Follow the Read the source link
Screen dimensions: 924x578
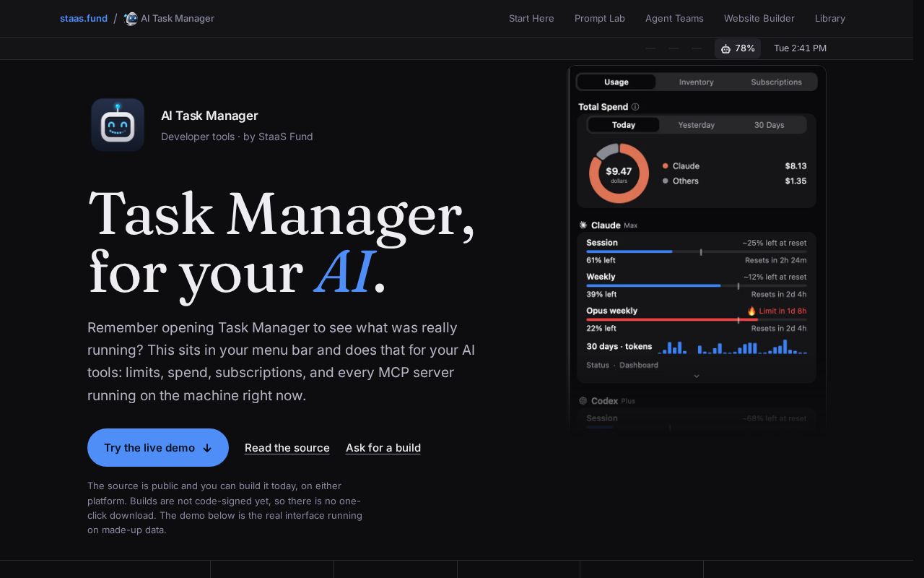click(x=287, y=448)
